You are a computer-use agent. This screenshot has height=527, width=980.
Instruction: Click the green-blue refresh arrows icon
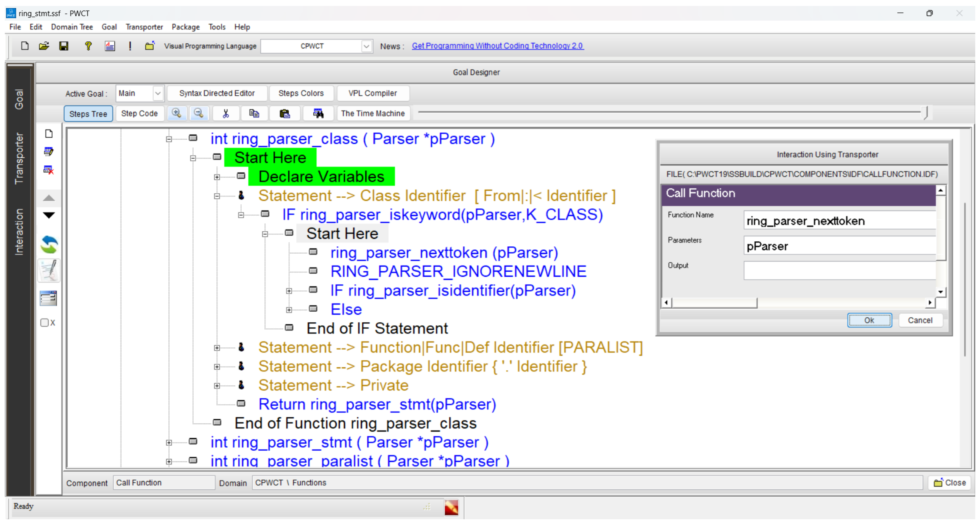pyautogui.click(x=49, y=245)
